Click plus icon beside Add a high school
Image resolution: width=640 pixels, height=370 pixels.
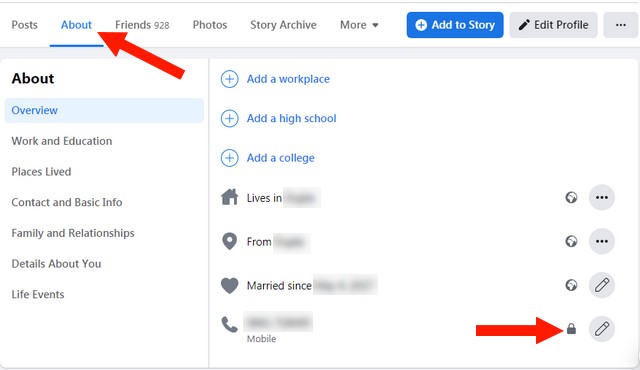point(229,118)
